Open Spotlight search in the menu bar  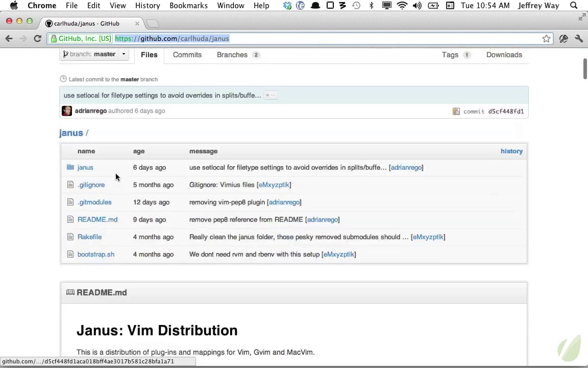[573, 5]
